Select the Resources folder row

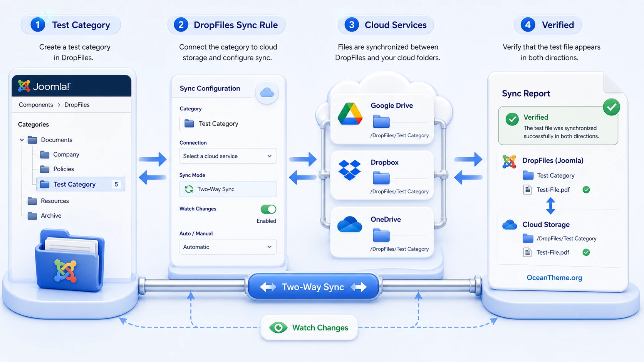click(48, 201)
